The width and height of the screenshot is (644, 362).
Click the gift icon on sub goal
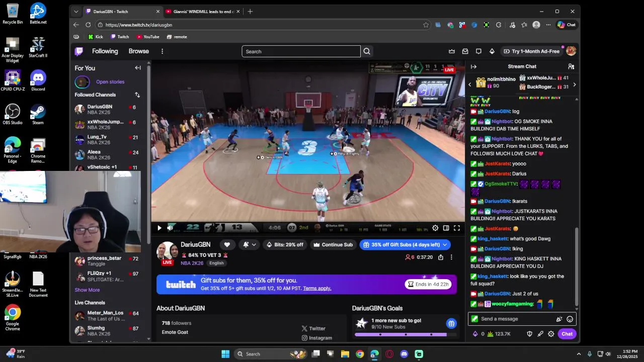click(x=451, y=323)
